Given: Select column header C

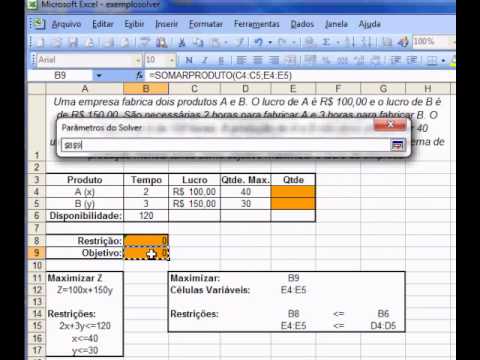Looking at the screenshot, I should (194, 89).
